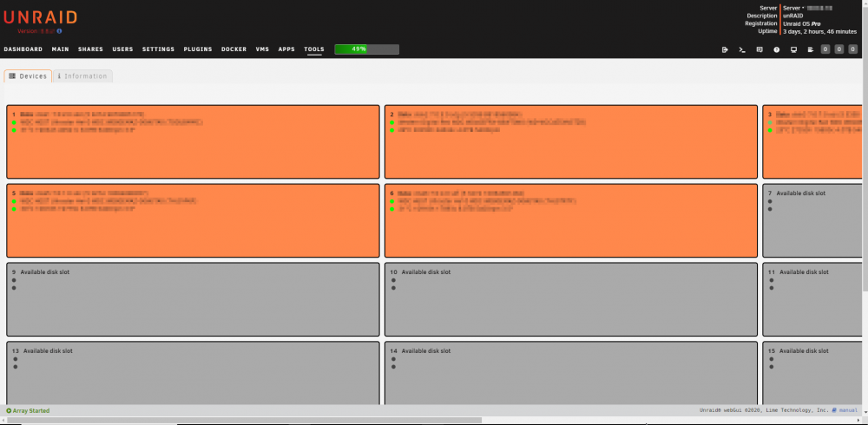868x425 pixels.
Task: Click the unRAID description text
Action: click(x=792, y=16)
